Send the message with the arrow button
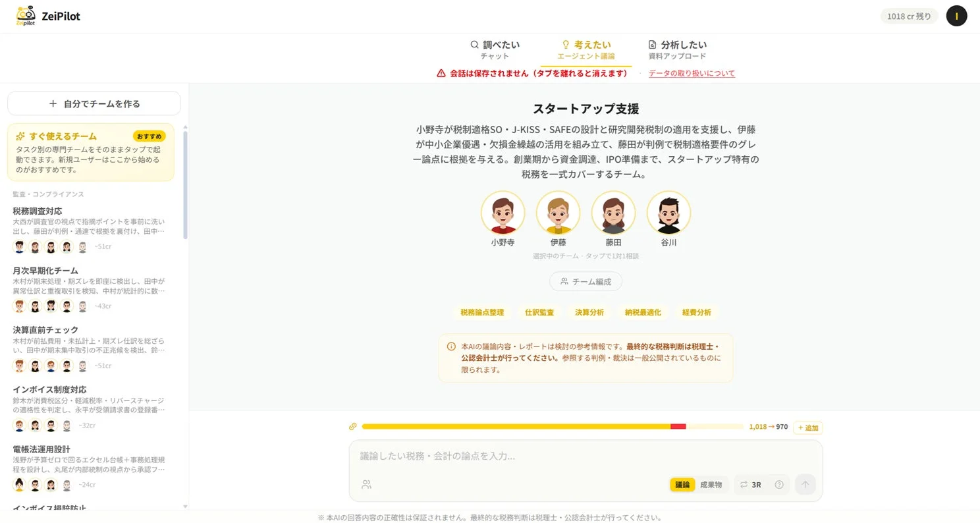The height and width of the screenshot is (523, 980). [x=805, y=485]
